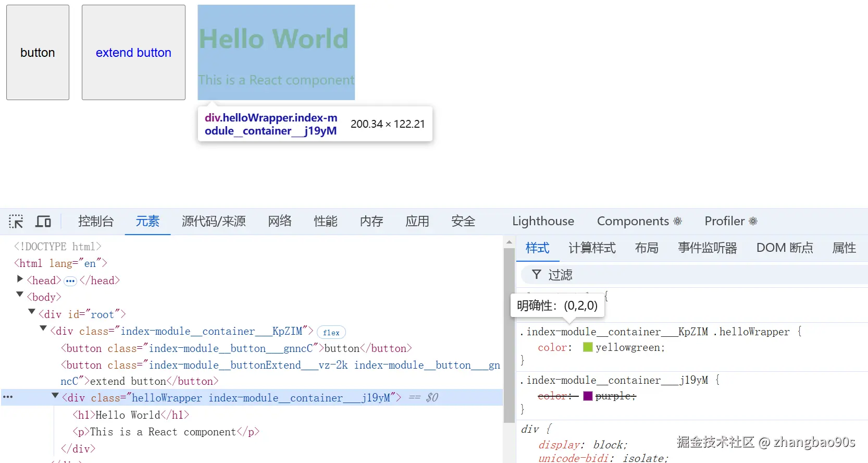Click into the styles filter field (过滤)
Image resolution: width=868 pixels, height=463 pixels.
[695, 275]
